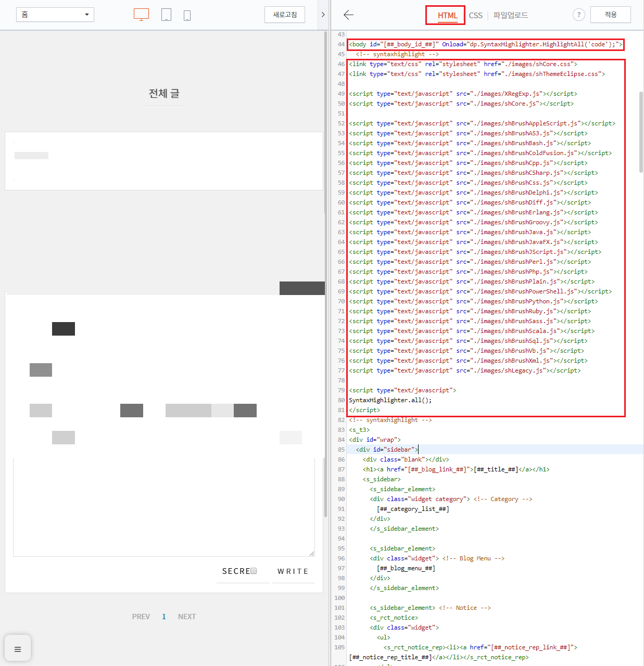644x666 pixels.
Task: Click the shBrushAppleScript.js script line
Action: (x=482, y=123)
